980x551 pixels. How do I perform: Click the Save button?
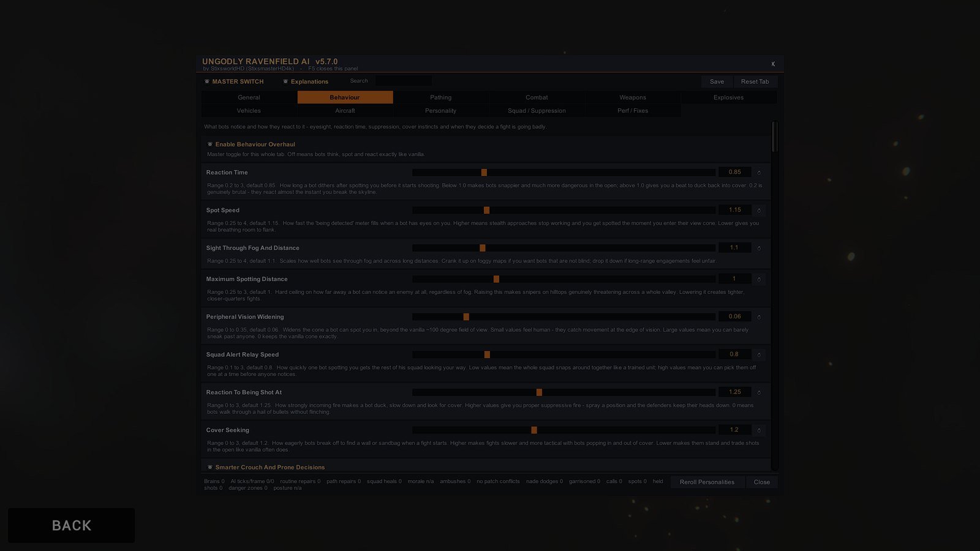coord(717,81)
